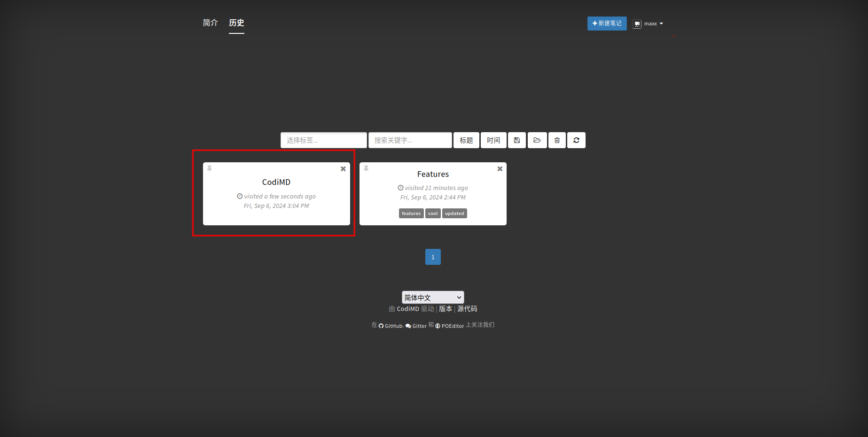Export history with the save icon
The width and height of the screenshot is (868, 437).
pyautogui.click(x=517, y=140)
